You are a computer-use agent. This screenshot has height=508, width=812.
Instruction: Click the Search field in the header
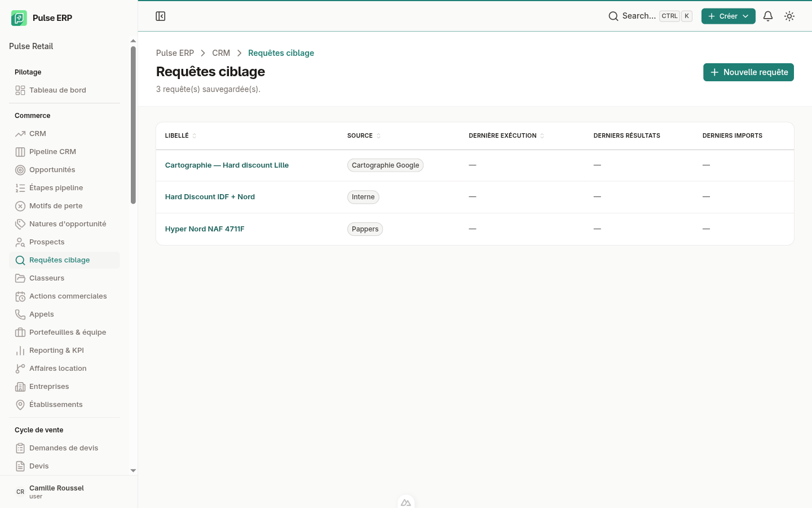[650, 16]
